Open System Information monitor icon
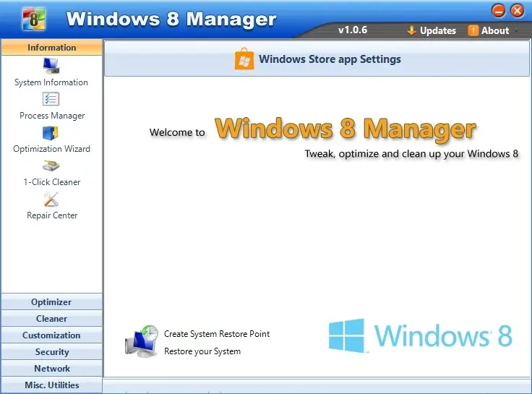 coord(51,66)
